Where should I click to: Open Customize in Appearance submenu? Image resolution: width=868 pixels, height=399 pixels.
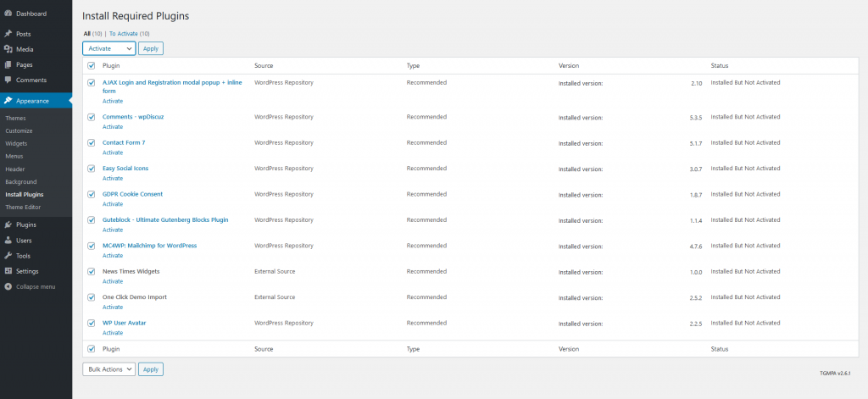pos(19,130)
